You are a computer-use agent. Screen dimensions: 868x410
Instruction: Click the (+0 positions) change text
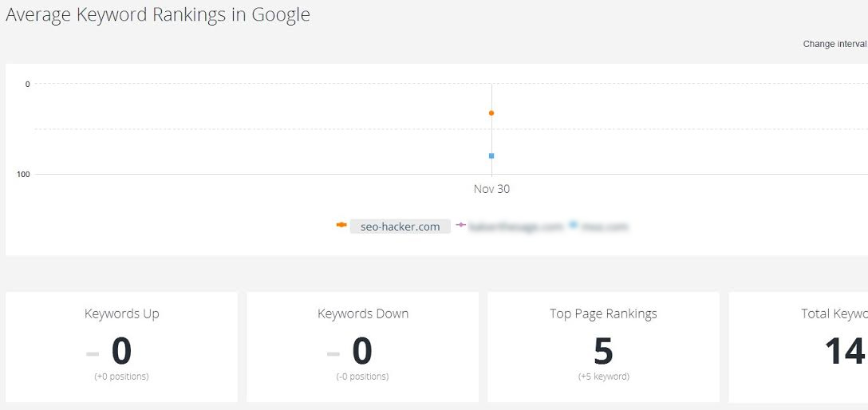pos(121,376)
